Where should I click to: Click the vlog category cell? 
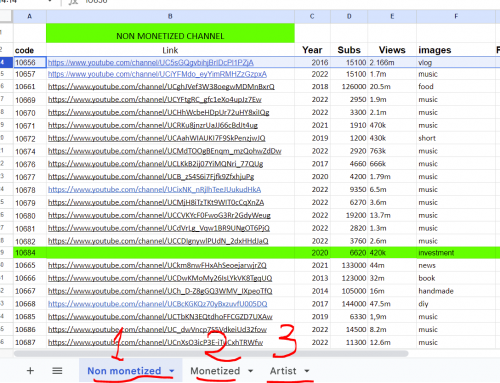(x=456, y=62)
